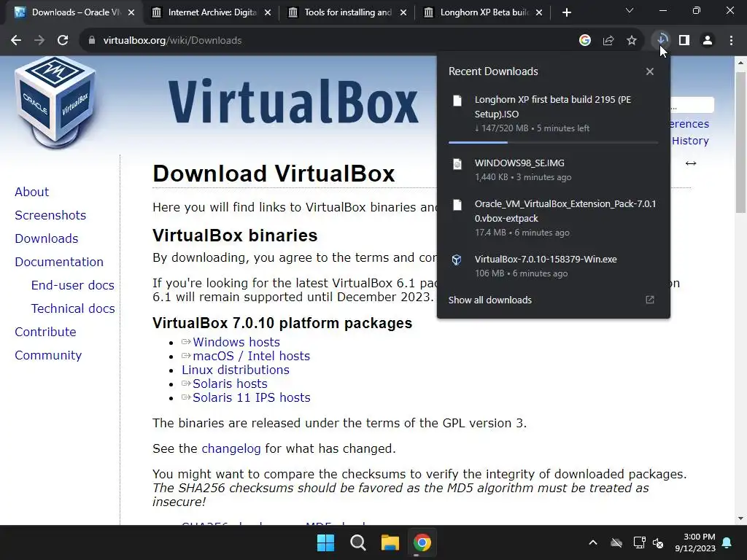Image resolution: width=747 pixels, height=560 pixels.
Task: Open network status tray icon
Action: click(x=639, y=542)
